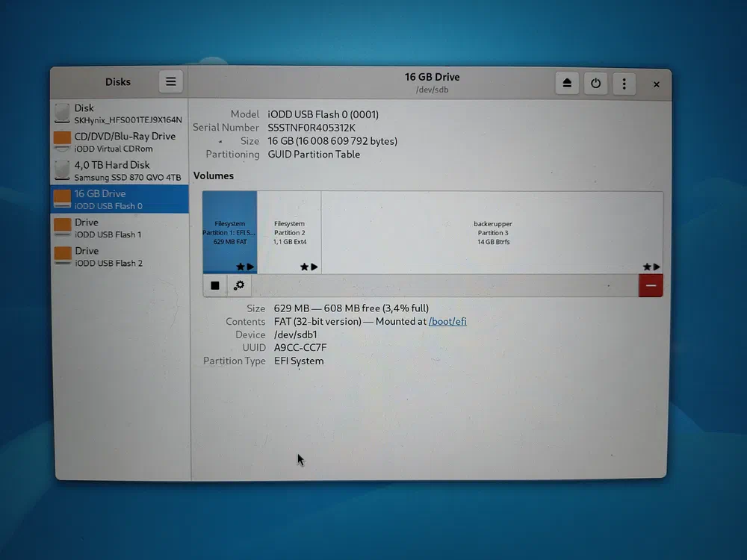Select the SKHynix Disk in sidebar

click(x=120, y=113)
